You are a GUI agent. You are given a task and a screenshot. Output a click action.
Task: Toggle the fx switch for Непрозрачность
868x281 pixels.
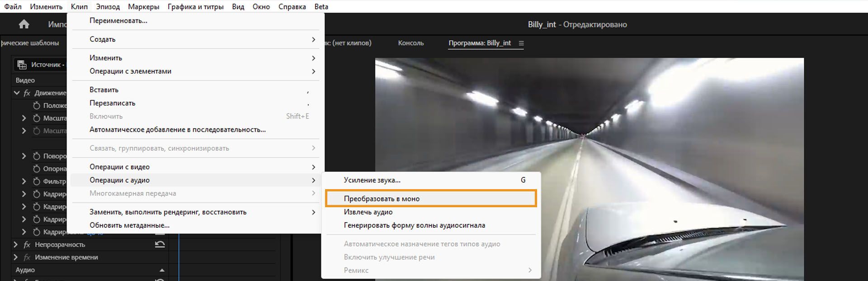[27, 244]
